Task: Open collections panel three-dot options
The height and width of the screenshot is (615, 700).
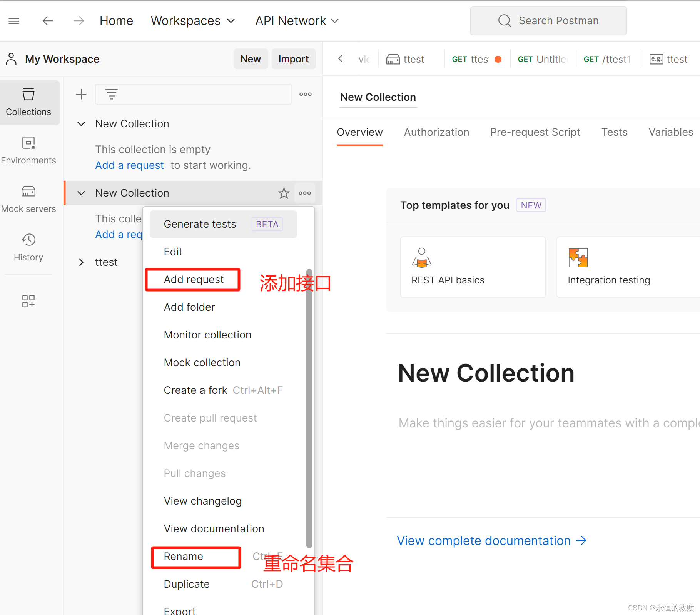Action: 306,94
